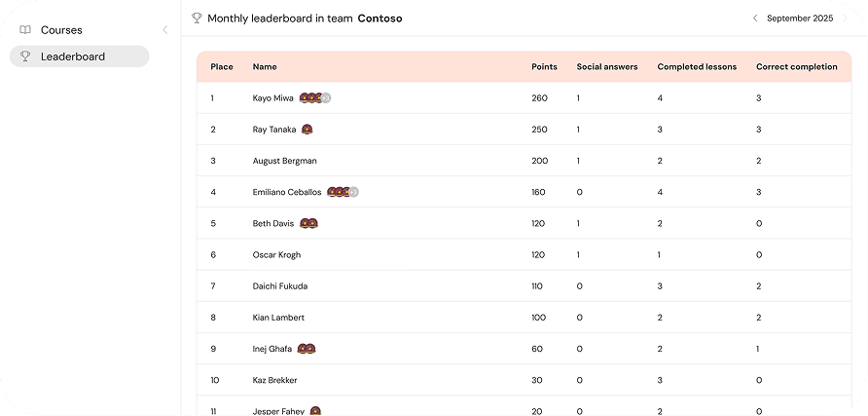Open the Courses book icon
The width and height of the screenshot is (868, 416).
(x=25, y=30)
